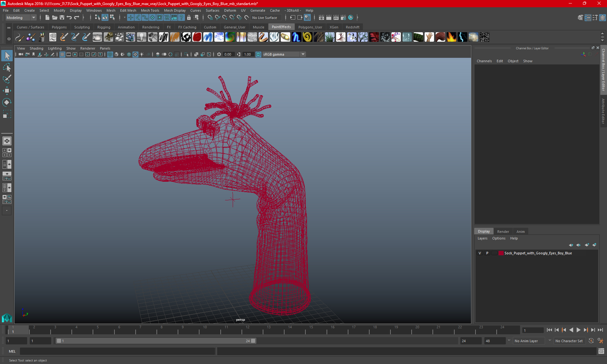Open the layer Options menu
Screen dimensions: 607x364
click(499, 238)
